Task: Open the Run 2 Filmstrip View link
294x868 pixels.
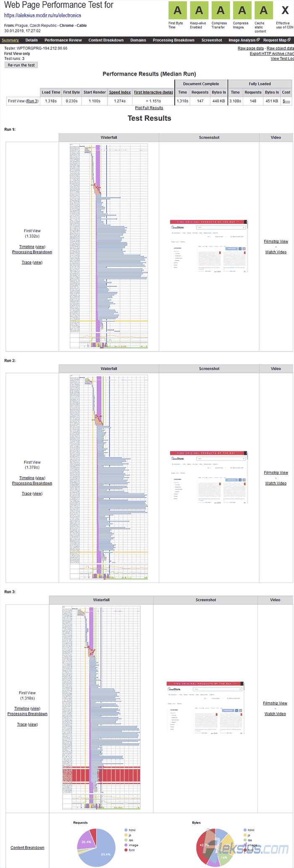Action: pyautogui.click(x=276, y=473)
